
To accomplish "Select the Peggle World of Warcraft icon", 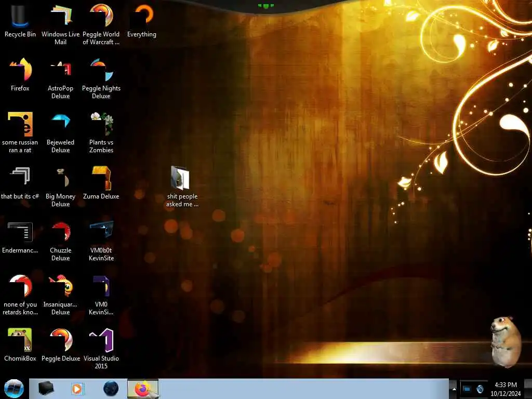I will [x=101, y=24].
